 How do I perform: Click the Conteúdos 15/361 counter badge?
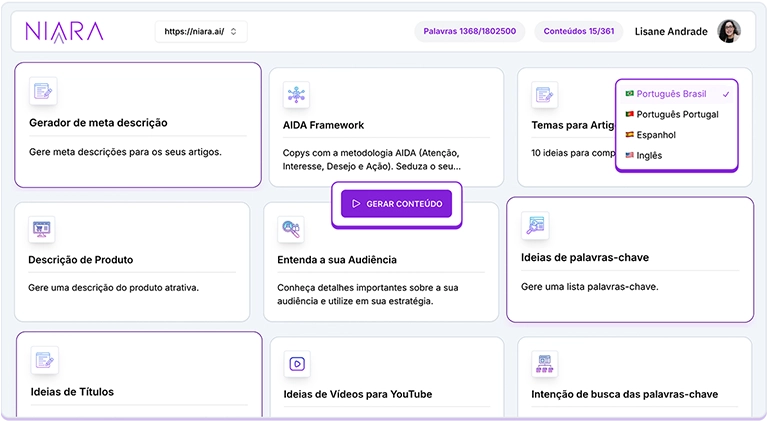pos(578,32)
